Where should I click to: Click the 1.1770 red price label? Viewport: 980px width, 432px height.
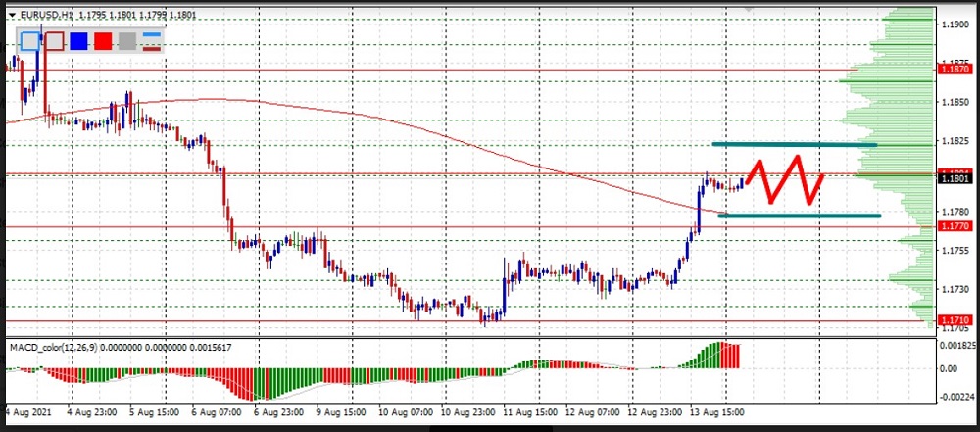click(955, 226)
